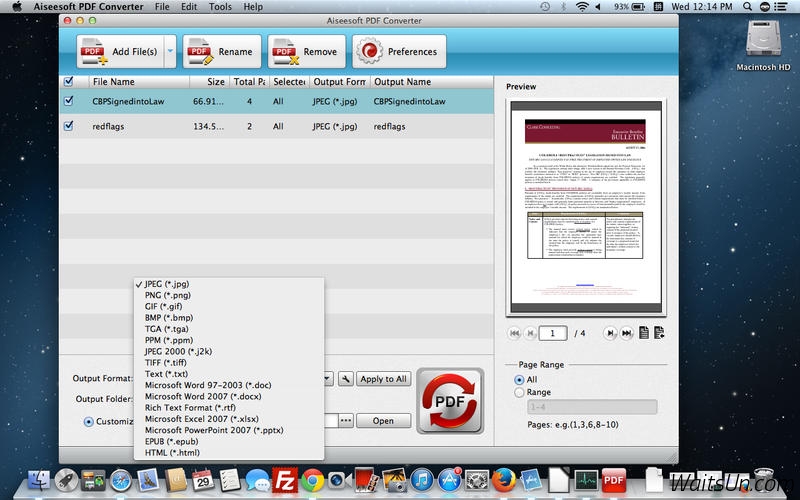Viewport: 800px width, 500px height.
Task: Select the All page range radio button
Action: tap(519, 380)
